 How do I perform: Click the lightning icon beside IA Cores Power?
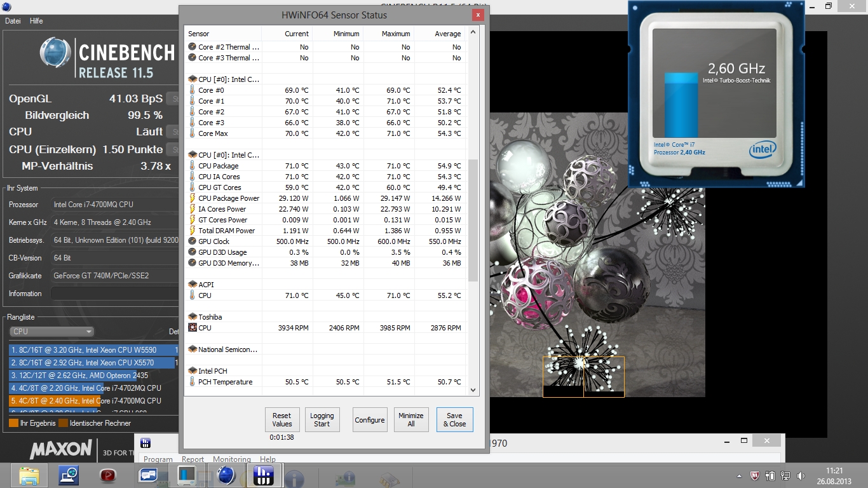(193, 209)
